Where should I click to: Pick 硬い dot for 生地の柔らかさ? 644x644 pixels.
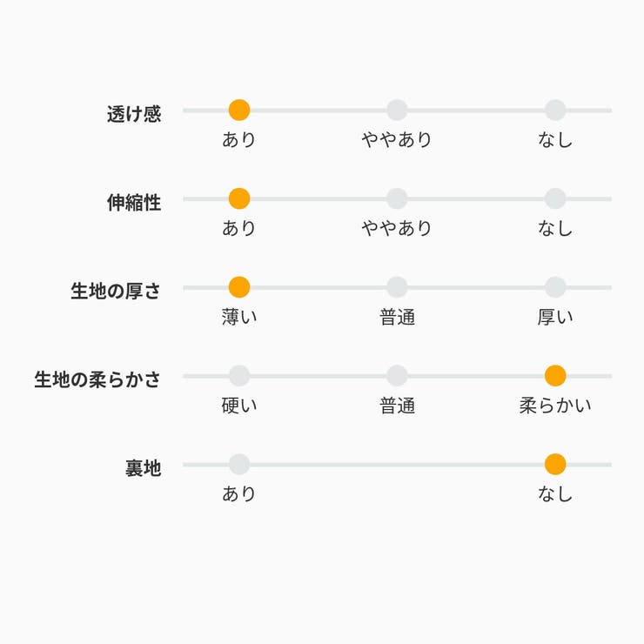[239, 376]
